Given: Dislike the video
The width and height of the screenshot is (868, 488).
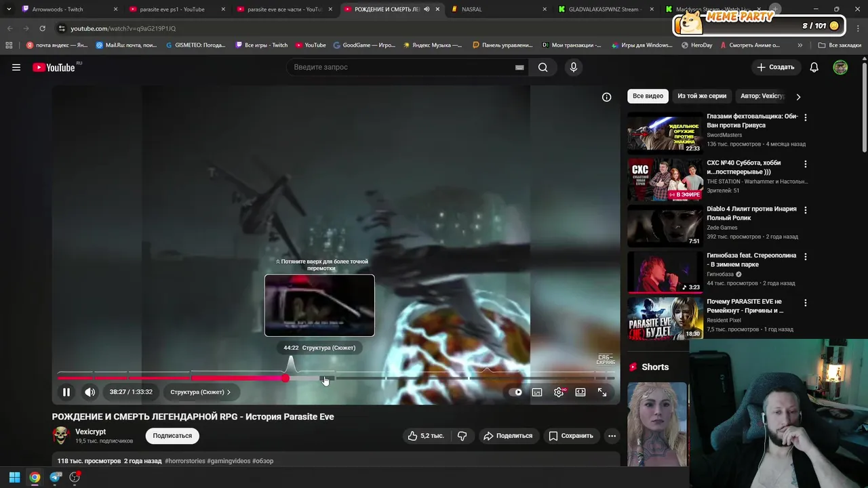Looking at the screenshot, I should tap(462, 436).
